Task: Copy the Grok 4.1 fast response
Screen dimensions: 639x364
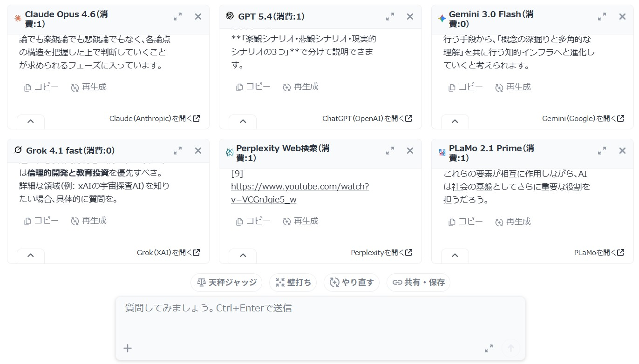Action: pyautogui.click(x=41, y=221)
